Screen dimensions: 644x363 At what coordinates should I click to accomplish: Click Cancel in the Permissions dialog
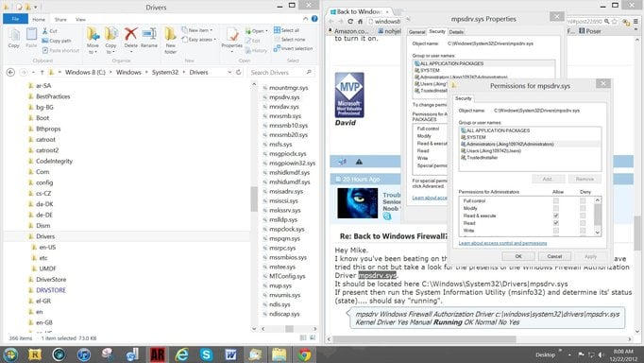tap(554, 256)
